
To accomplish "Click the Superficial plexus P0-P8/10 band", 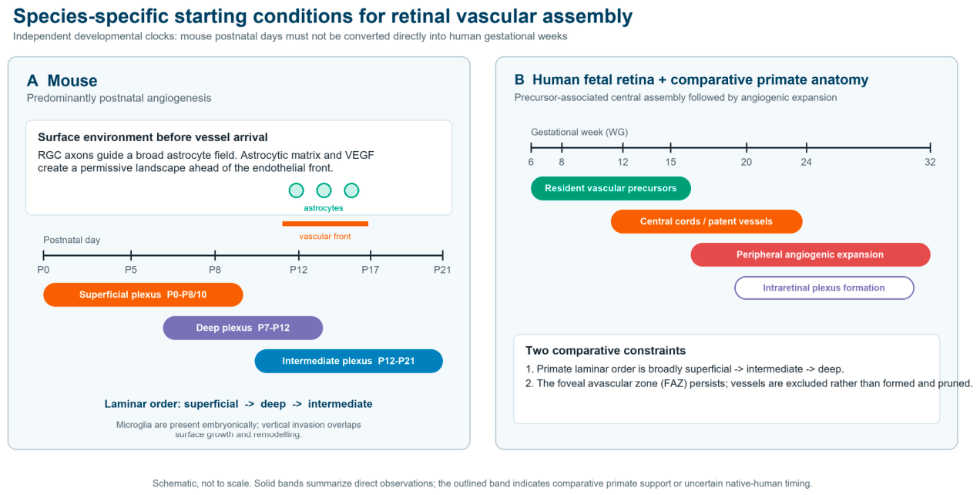I will [143, 295].
